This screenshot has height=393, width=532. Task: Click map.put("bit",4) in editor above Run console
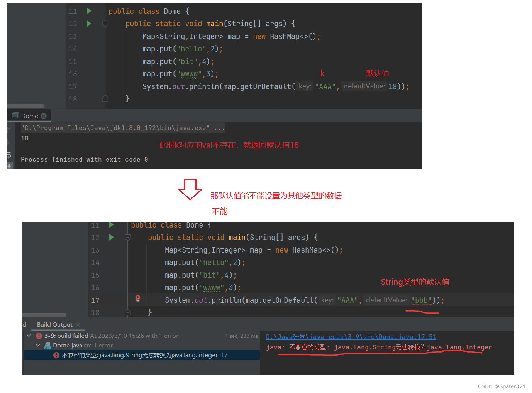(x=178, y=62)
